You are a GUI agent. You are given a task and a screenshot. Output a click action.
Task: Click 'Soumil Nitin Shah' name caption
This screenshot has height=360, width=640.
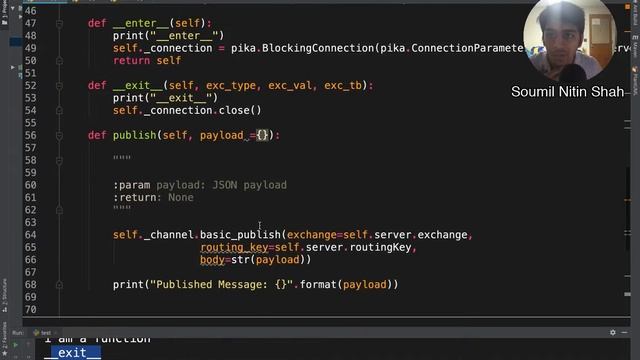(x=567, y=92)
